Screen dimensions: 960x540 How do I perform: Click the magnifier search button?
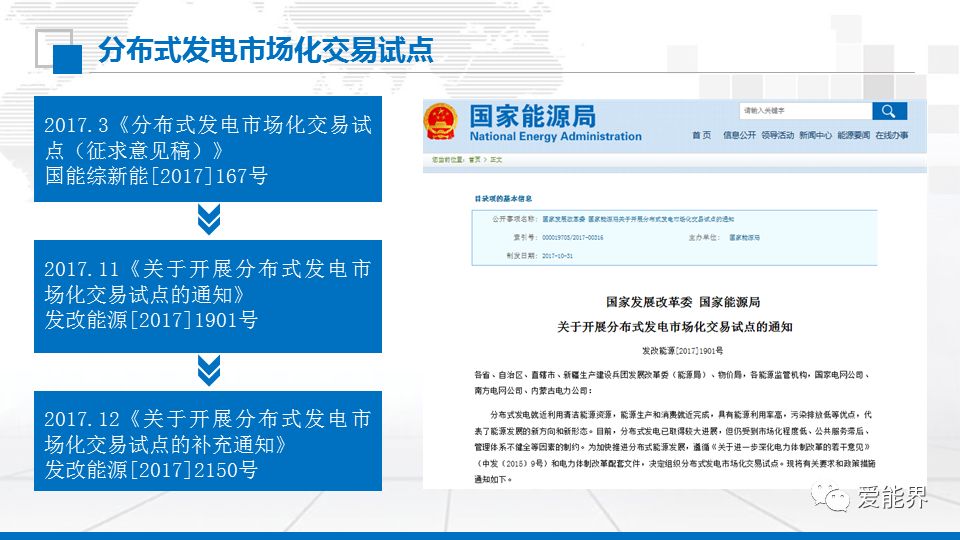(x=888, y=111)
